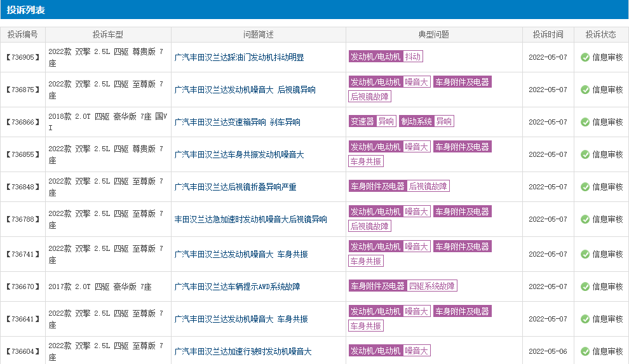Click complaint number 【736741】
Image resolution: width=629 pixels, height=364 pixels.
tap(23, 254)
